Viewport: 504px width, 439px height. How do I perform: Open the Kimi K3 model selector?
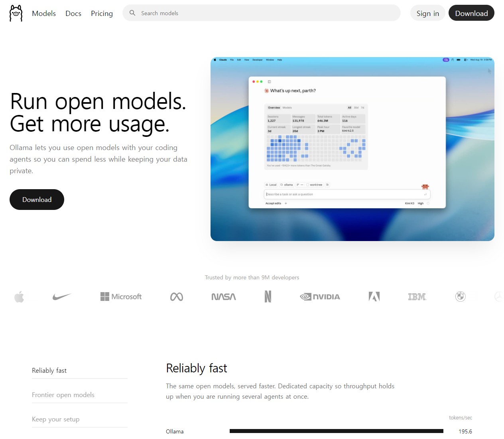click(x=409, y=203)
